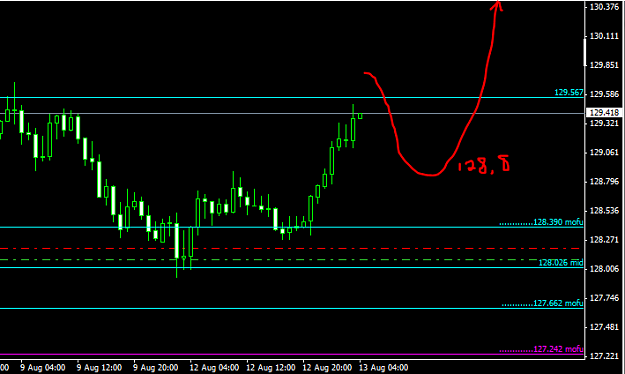Select the green dash-dot horizontal line

(292, 260)
